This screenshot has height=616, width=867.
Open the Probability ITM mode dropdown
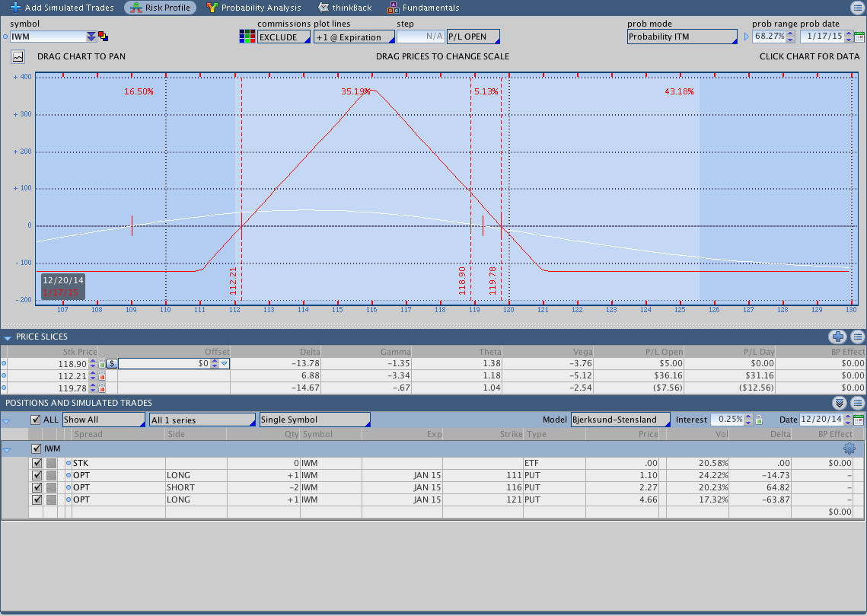click(682, 37)
